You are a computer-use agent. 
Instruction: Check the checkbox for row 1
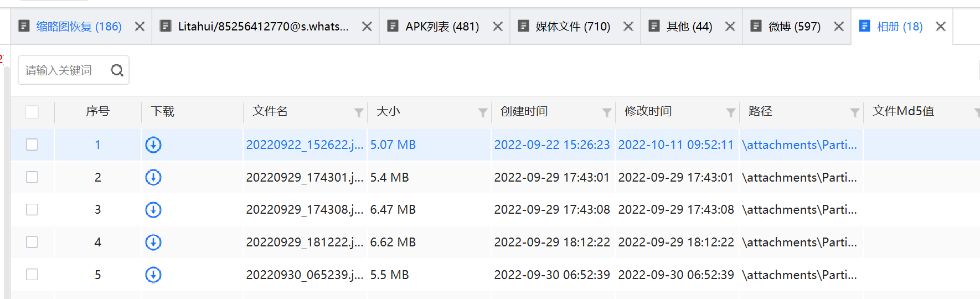[x=32, y=145]
